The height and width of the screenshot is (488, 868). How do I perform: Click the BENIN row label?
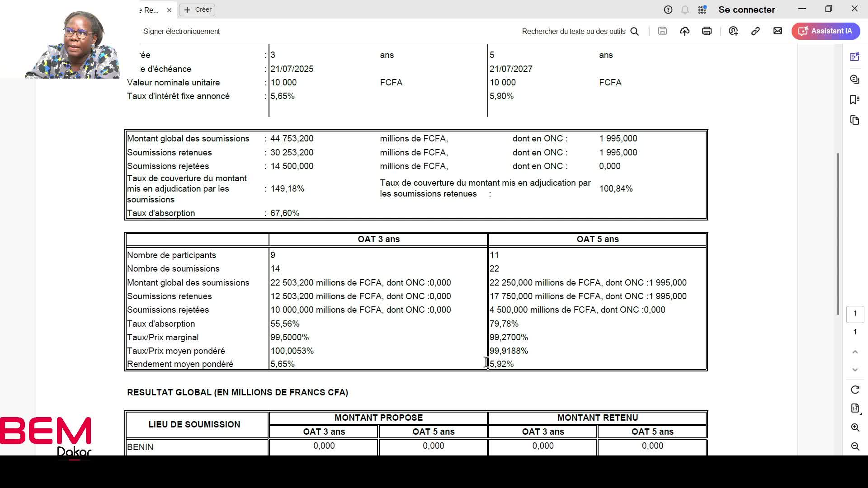[140, 447]
